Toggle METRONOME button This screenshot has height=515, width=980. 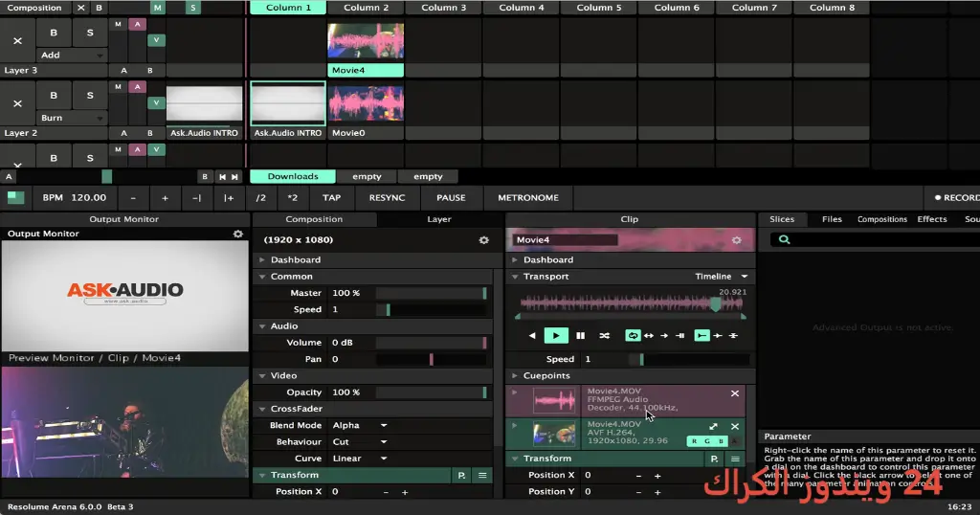(x=528, y=197)
